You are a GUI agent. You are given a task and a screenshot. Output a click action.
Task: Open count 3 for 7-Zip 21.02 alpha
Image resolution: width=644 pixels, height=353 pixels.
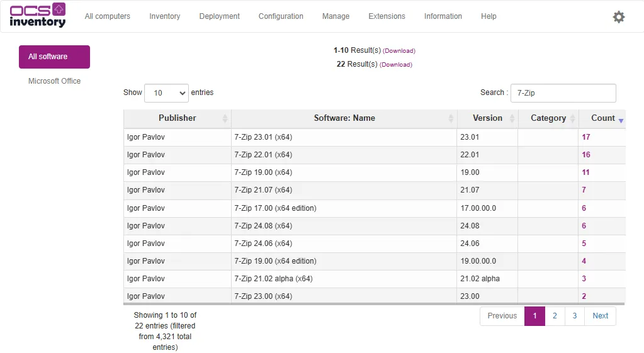click(584, 279)
